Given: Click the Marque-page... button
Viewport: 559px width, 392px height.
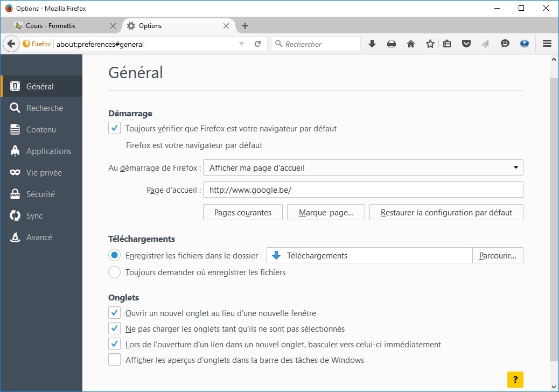Looking at the screenshot, I should (x=326, y=212).
